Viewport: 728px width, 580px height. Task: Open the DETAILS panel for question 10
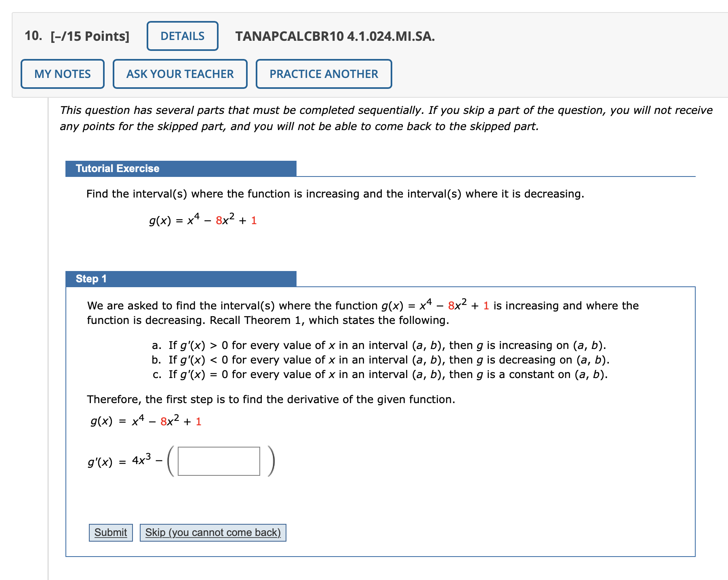[182, 36]
